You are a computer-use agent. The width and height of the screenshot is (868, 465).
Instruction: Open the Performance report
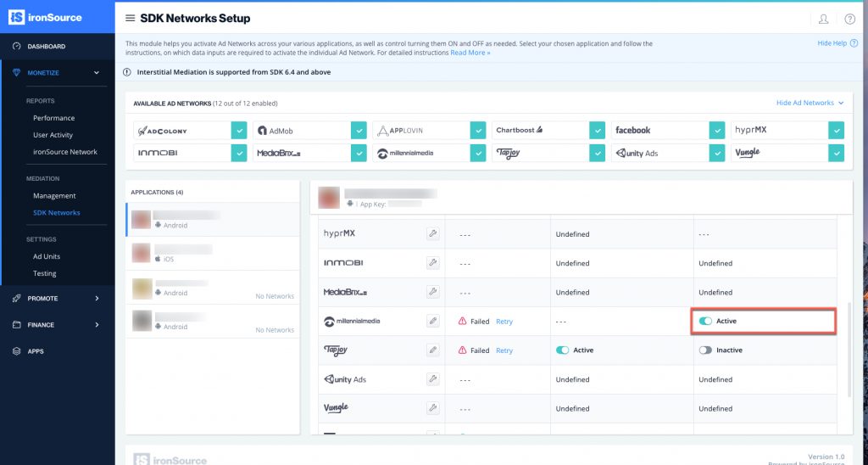53,118
